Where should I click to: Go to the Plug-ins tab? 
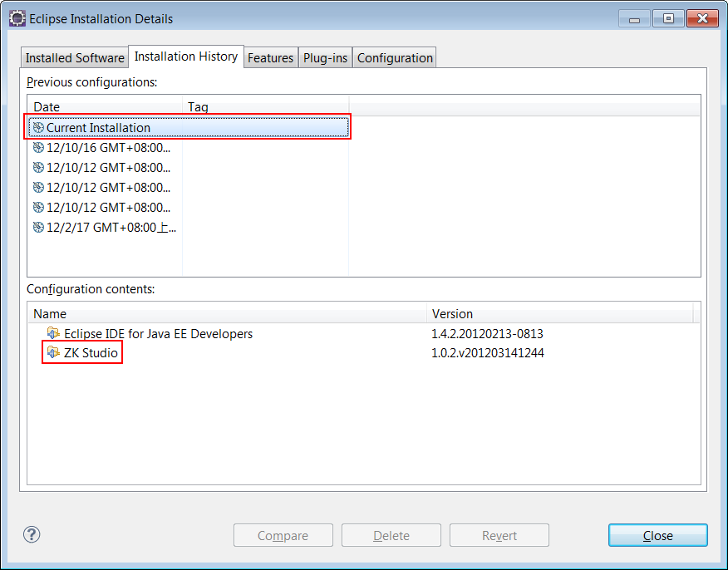tap(325, 57)
